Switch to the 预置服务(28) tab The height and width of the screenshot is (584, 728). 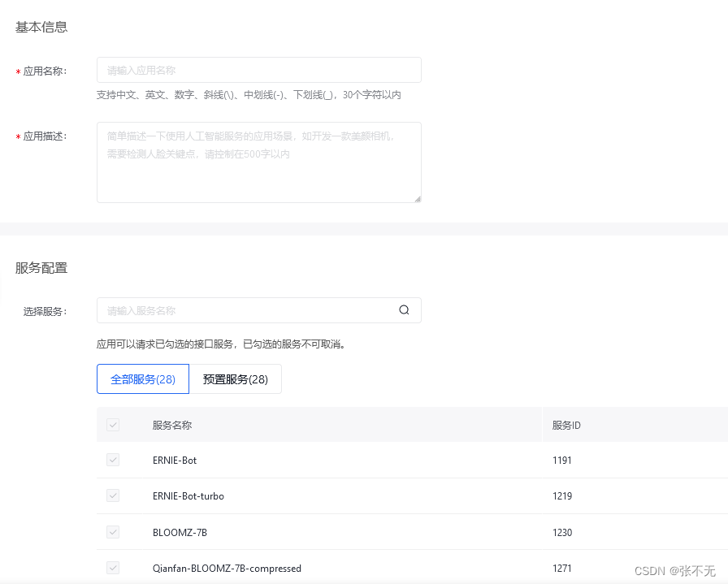(236, 379)
